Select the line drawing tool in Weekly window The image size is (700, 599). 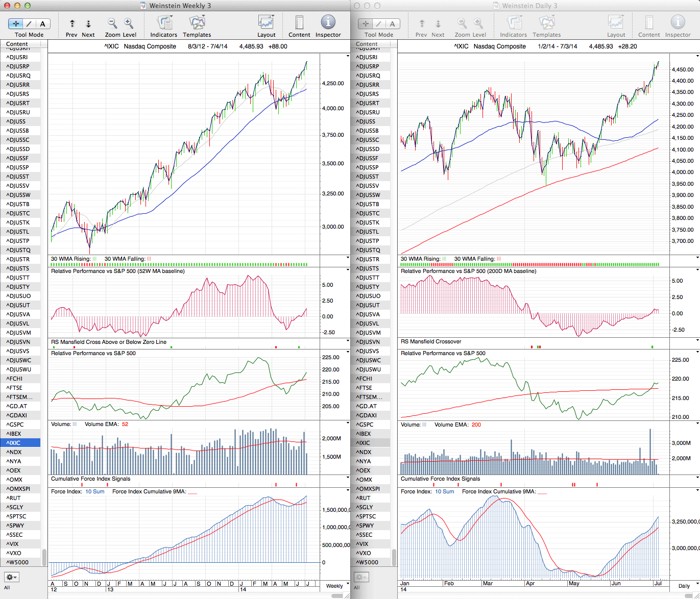point(30,23)
